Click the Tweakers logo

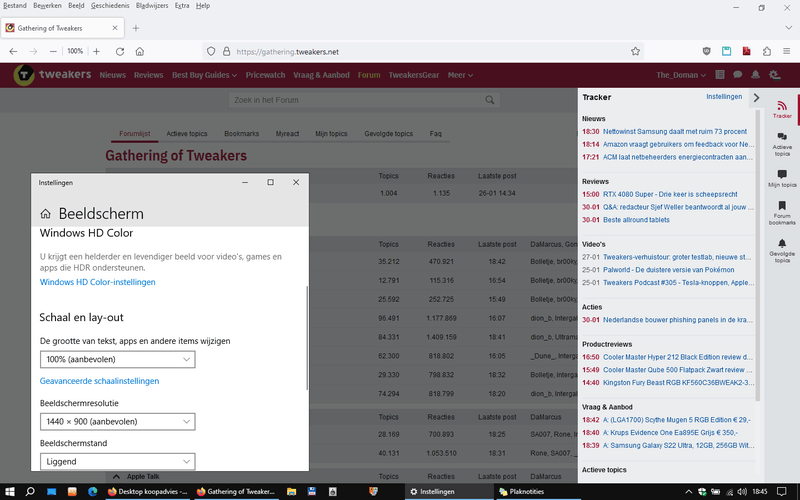[x=52, y=75]
